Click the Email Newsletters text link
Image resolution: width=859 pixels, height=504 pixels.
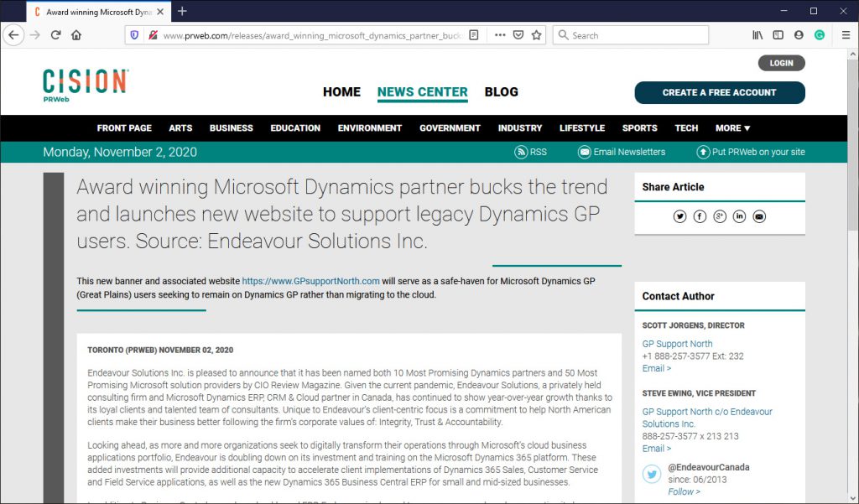tap(629, 152)
